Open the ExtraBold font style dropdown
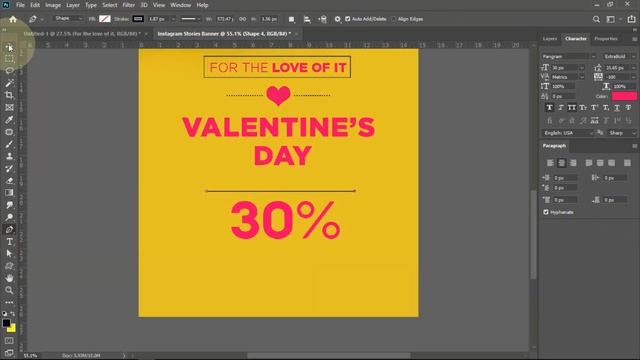Viewport: 640px width, 360px height. (619, 56)
